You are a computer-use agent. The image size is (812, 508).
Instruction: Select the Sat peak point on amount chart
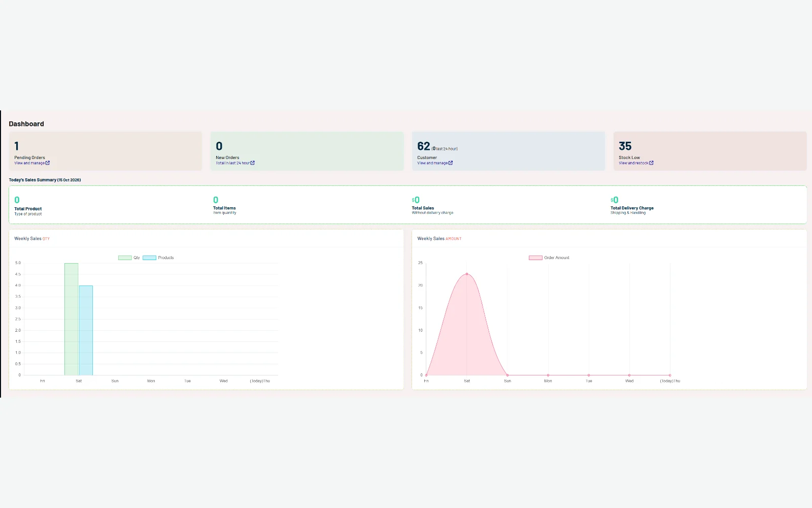pyautogui.click(x=467, y=274)
